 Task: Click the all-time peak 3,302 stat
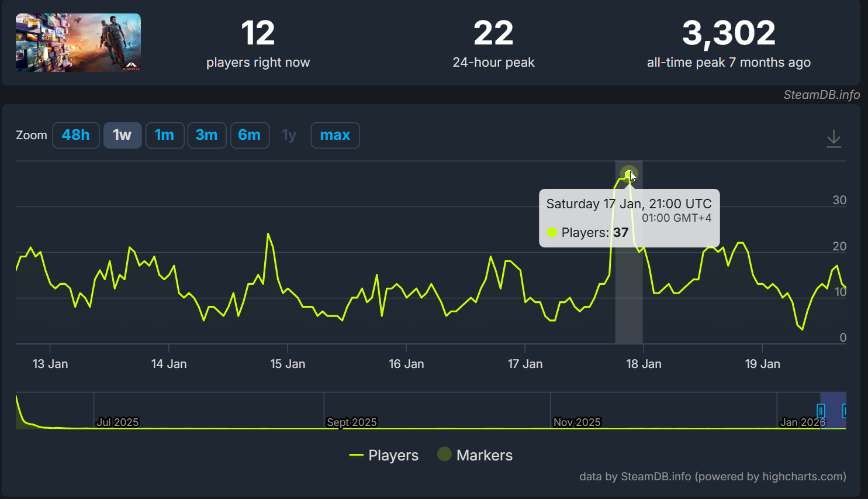click(728, 34)
